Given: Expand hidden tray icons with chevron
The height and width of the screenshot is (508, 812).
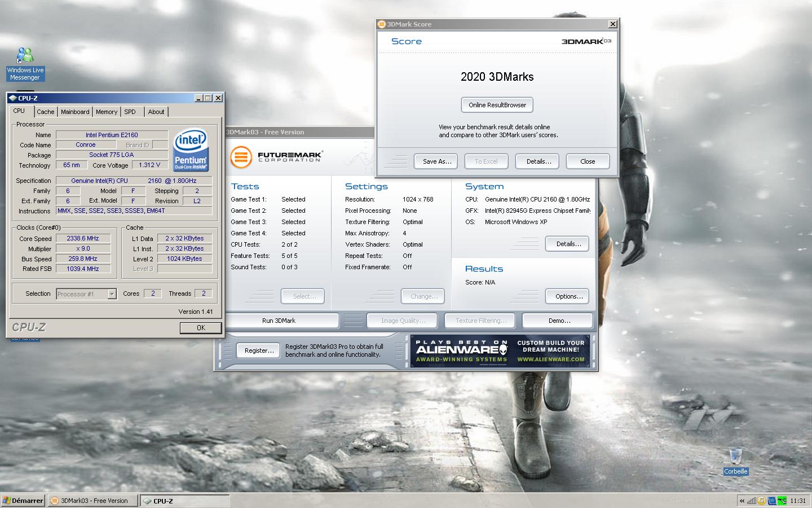Looking at the screenshot, I should 742,501.
